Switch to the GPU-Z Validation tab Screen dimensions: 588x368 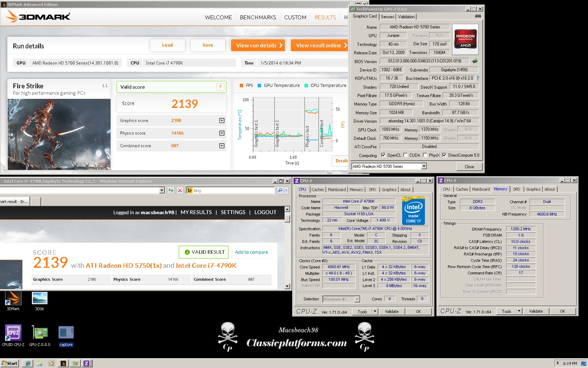point(406,16)
